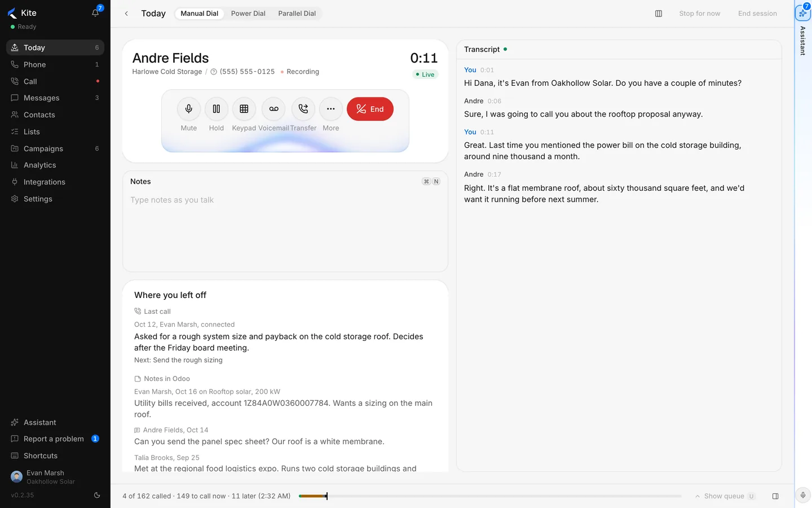Put the call on Hold

(217, 109)
